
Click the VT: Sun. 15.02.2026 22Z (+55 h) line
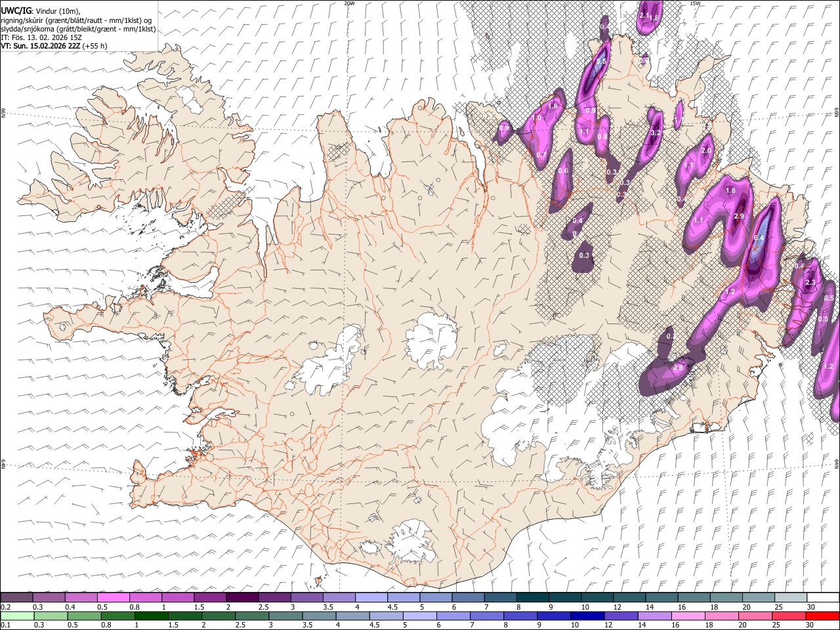(54, 47)
